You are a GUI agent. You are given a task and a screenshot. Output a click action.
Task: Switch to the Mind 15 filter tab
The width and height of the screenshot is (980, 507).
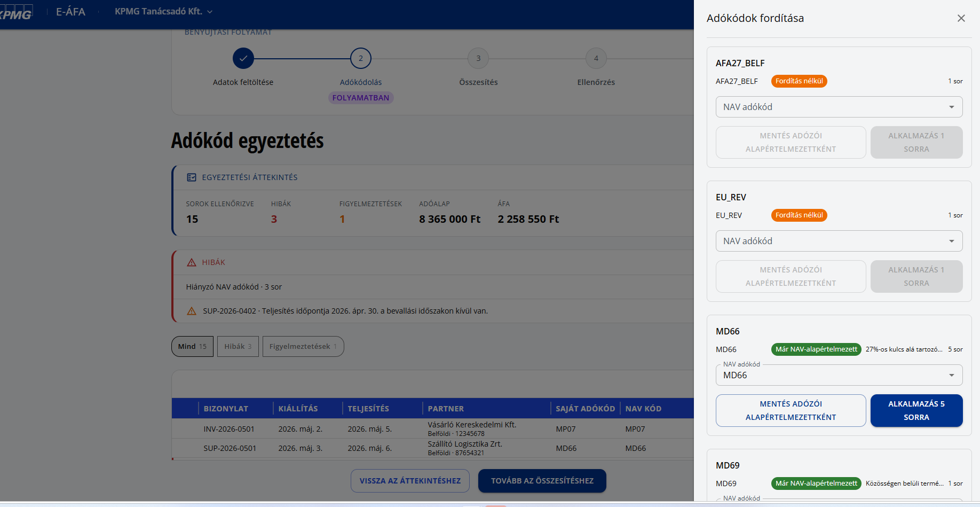[192, 346]
